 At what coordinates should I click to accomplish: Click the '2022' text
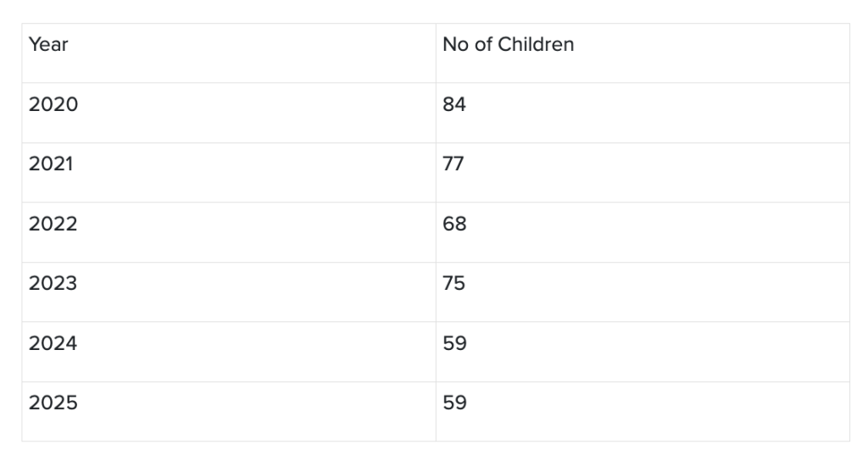tap(53, 224)
